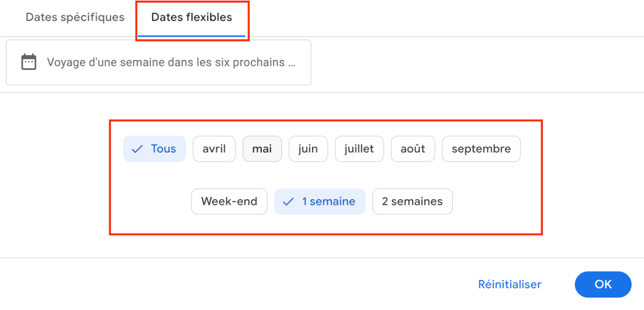The width and height of the screenshot is (644, 310).
Task: Open the trip summary date field
Action: click(158, 62)
